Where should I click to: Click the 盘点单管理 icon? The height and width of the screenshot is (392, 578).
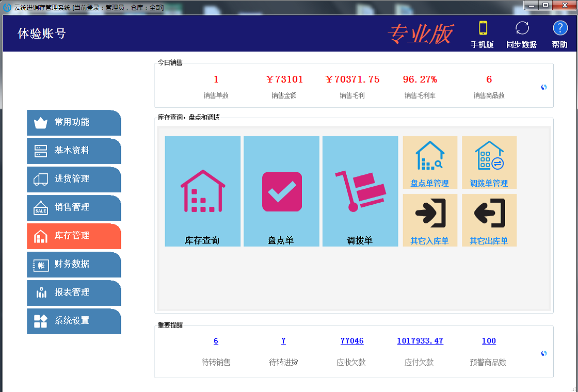(x=430, y=157)
